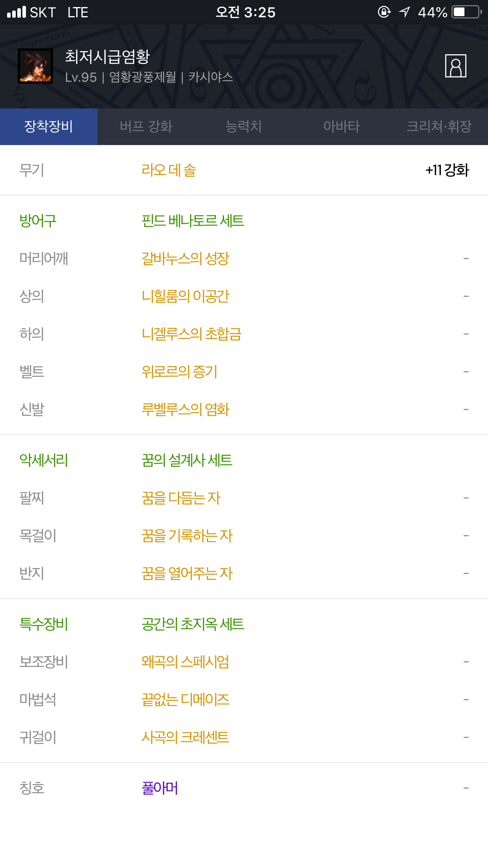Select the 장착장비 tab

[49, 127]
